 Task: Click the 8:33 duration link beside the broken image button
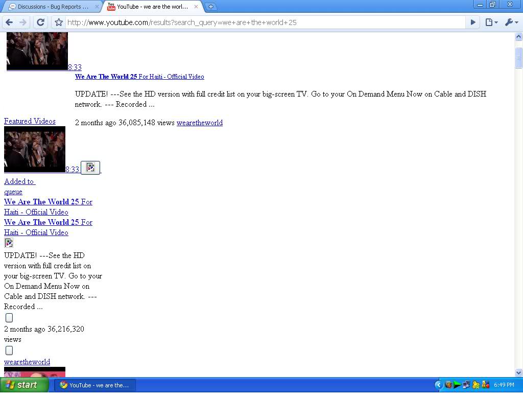73,170
